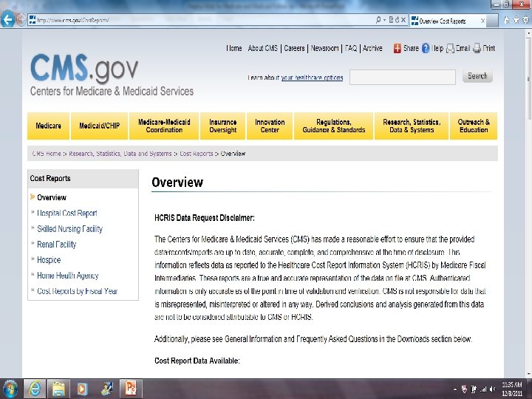532x399 pixels.
Task: Open Medicare-Medicaid Coordination navigation tab
Action: coord(164,126)
